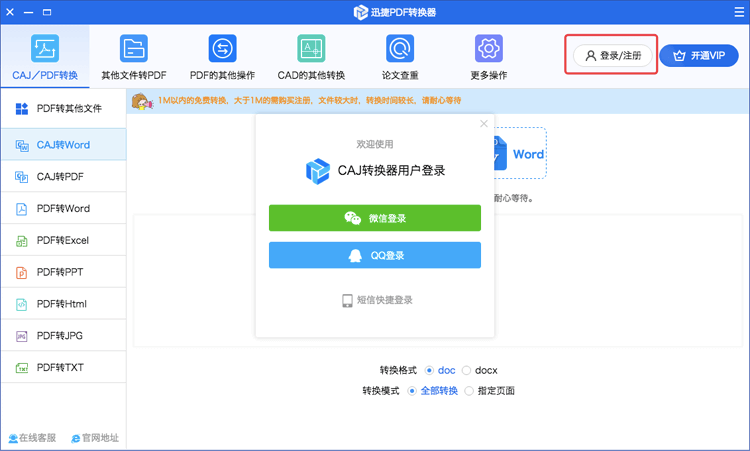The height and width of the screenshot is (451, 750).
Task: Click the 欢迎使用 welcome text
Action: tap(375, 144)
